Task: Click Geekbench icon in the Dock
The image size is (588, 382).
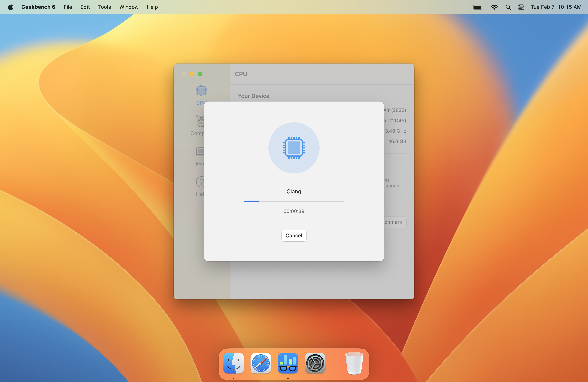Action: tap(288, 363)
